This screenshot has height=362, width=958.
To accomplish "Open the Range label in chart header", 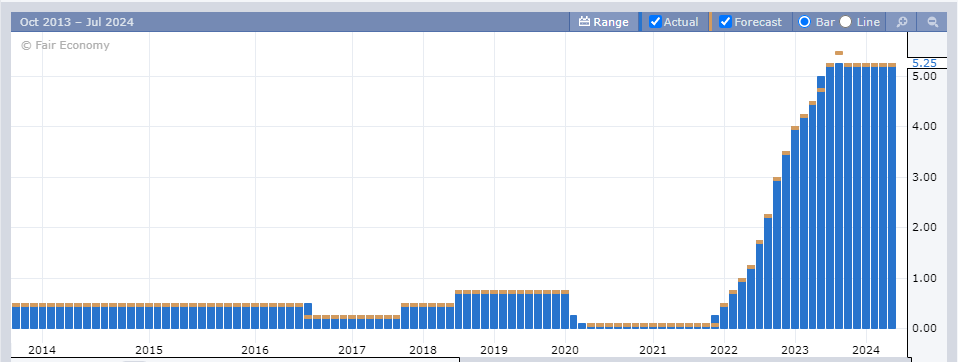I will coord(610,22).
